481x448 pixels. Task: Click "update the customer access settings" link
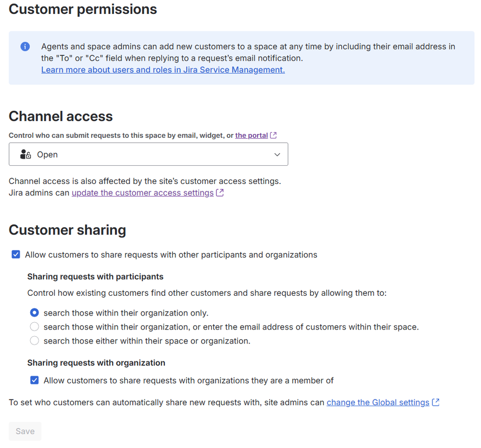point(143,192)
